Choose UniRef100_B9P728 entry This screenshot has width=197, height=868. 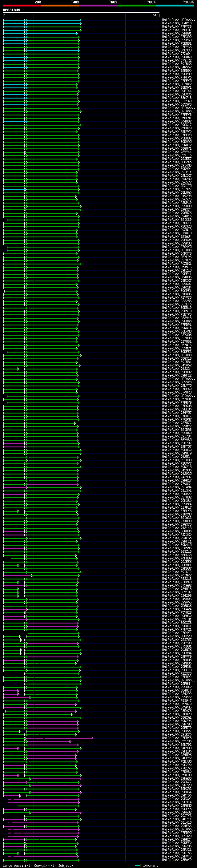point(177,785)
